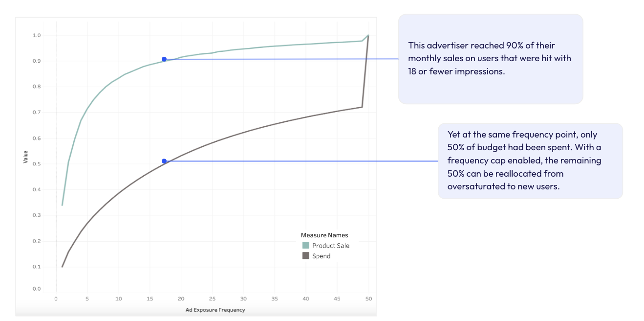Click the Ad Exposure Frequency axis title
The height and width of the screenshot is (321, 644).
[215, 310]
